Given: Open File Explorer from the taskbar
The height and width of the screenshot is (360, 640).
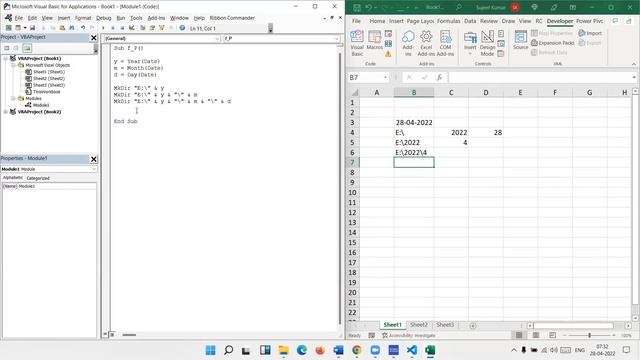Looking at the screenshot, I should coord(283,350).
